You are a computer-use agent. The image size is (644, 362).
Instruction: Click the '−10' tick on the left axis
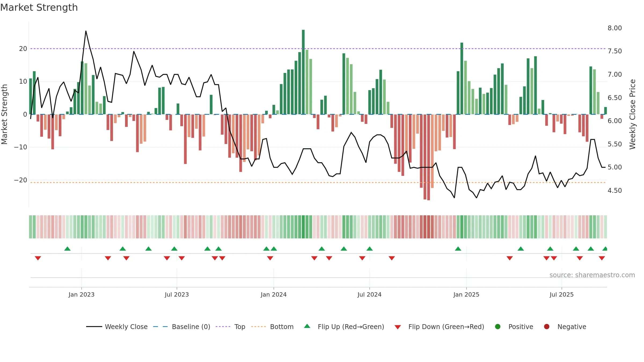point(21,147)
